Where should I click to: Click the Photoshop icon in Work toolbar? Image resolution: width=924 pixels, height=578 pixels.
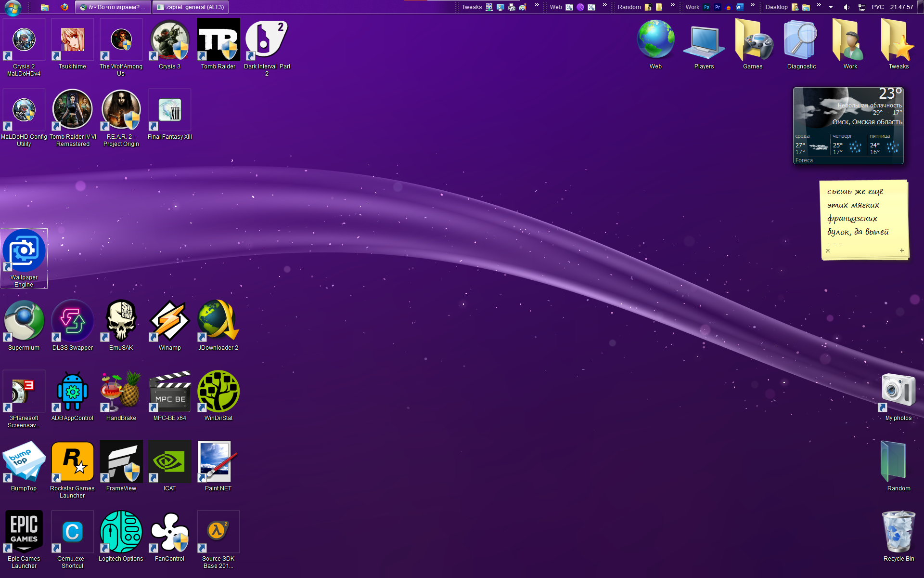point(706,7)
